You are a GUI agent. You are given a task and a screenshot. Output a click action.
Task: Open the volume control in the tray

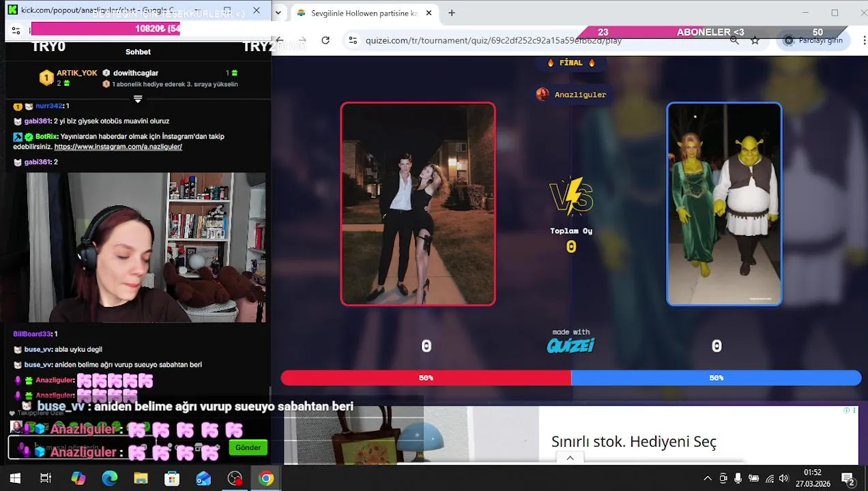(x=784, y=479)
